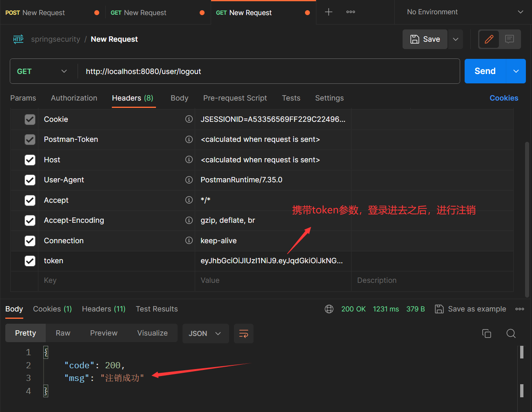Open the GET method dropdown
Screen dimensions: 532x412
(x=42, y=71)
